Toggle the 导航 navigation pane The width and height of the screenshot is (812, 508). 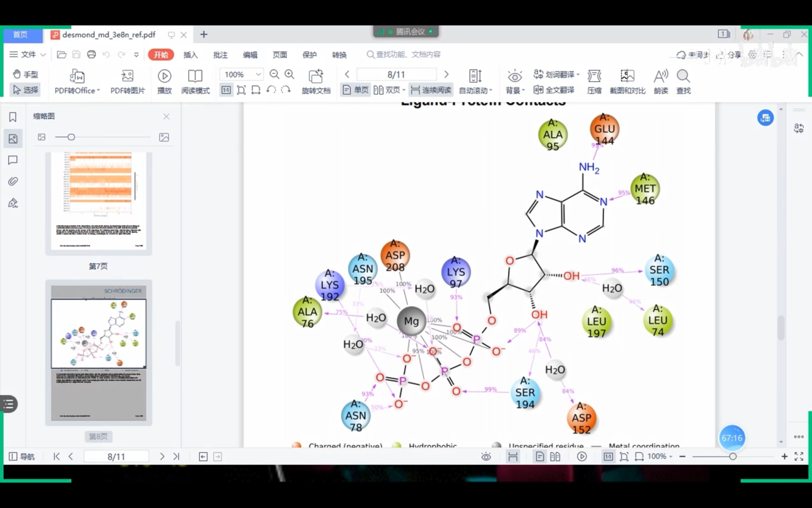coord(22,456)
